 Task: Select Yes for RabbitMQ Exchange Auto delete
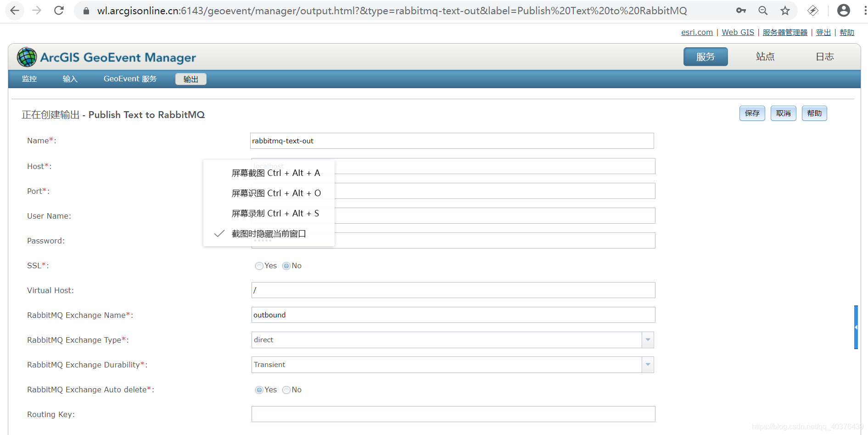pos(259,390)
